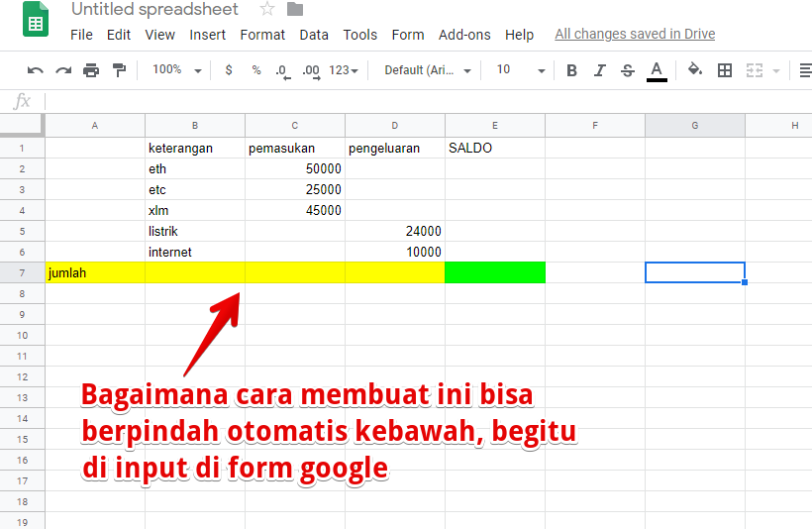Open the text color picker

657,71
